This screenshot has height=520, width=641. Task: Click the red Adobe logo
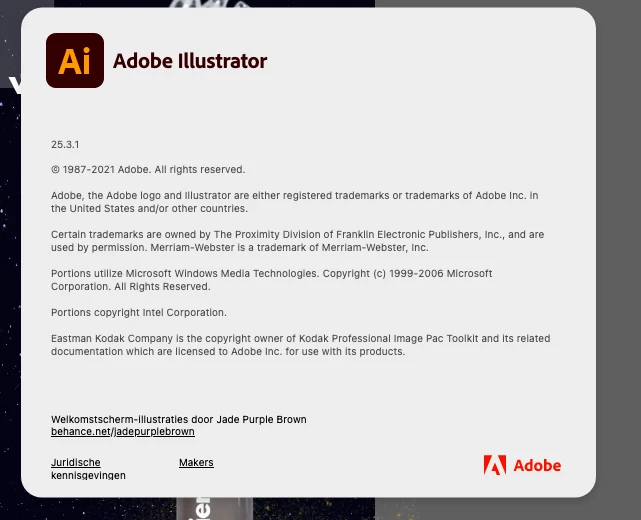(522, 465)
